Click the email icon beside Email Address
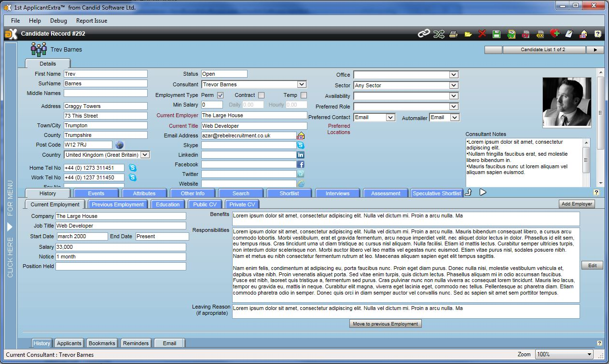This screenshot has width=609, height=364. 301,135
